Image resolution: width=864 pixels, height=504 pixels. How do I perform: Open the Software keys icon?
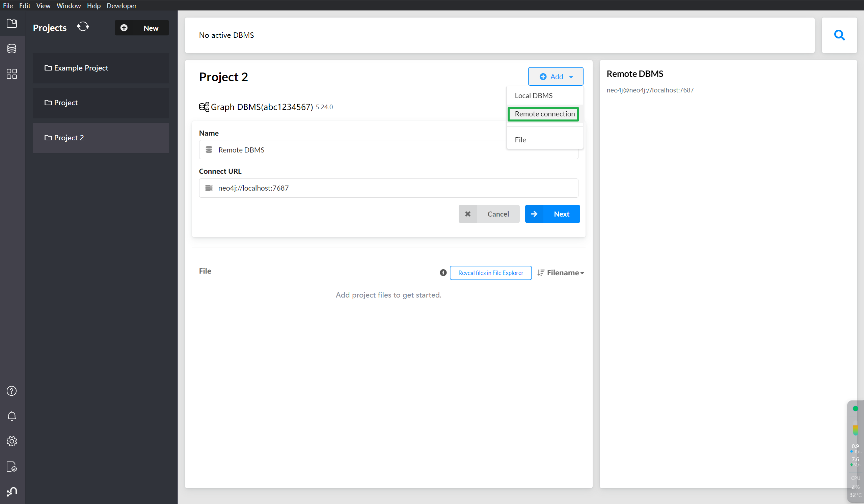(x=12, y=467)
